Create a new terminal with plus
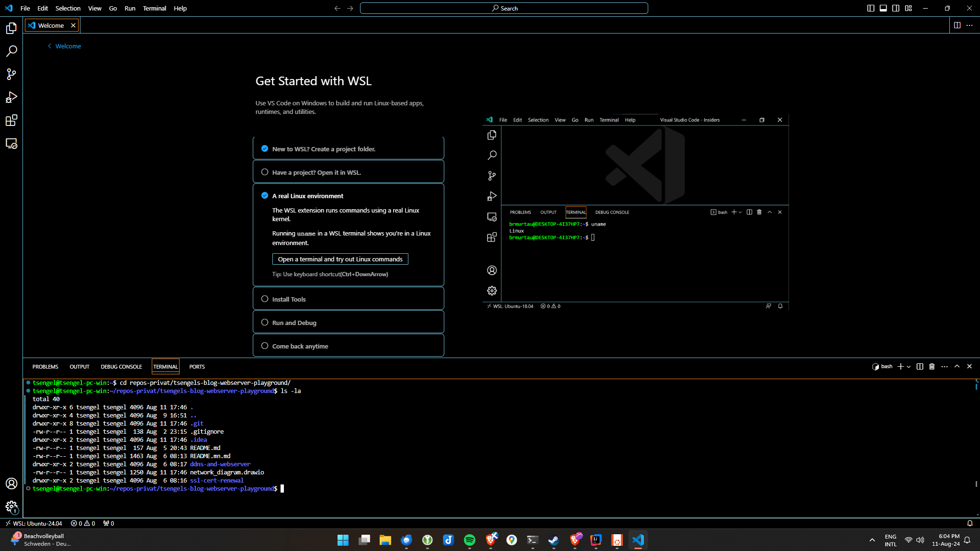The height and width of the screenshot is (551, 980). [x=901, y=366]
